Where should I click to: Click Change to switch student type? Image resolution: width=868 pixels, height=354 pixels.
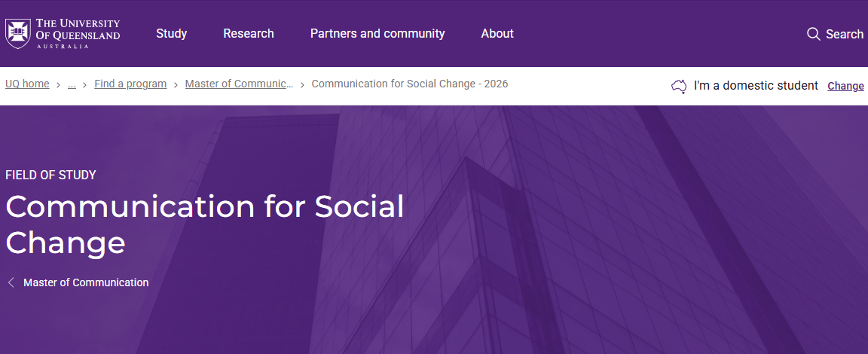pyautogui.click(x=845, y=86)
